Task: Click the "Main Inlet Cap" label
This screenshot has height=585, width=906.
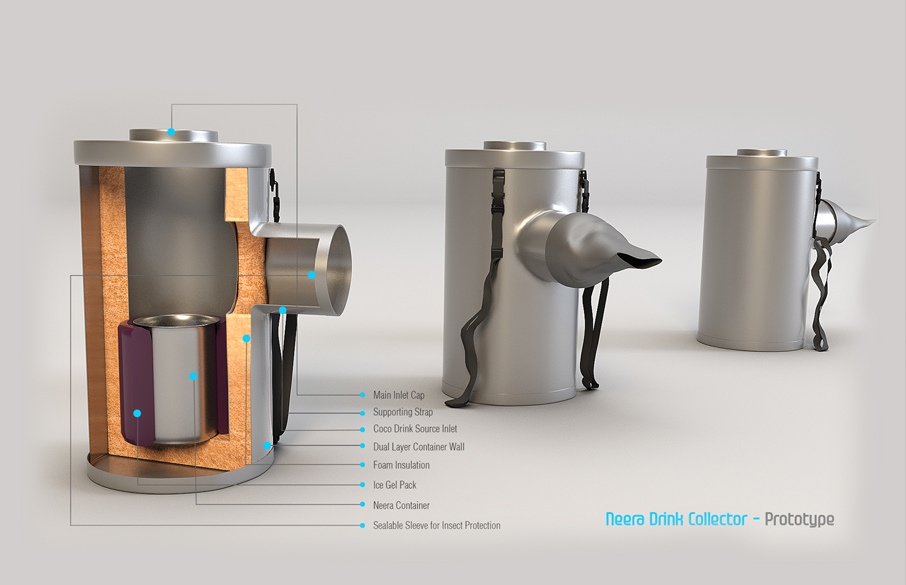Action: click(398, 395)
